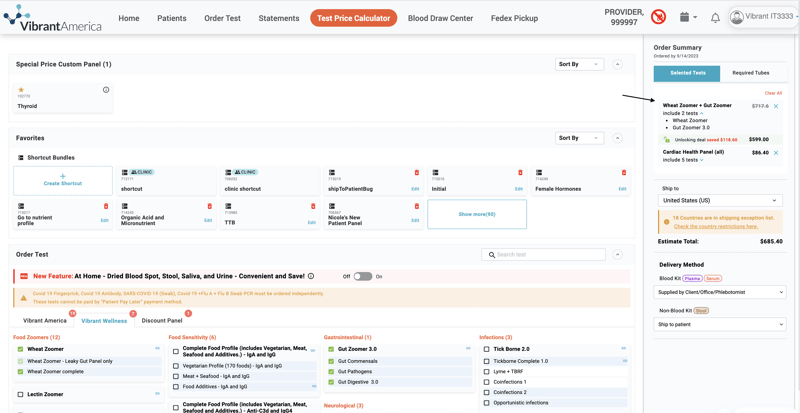Open info icon on Thyroid panel card
This screenshot has width=800, height=413.
click(106, 90)
